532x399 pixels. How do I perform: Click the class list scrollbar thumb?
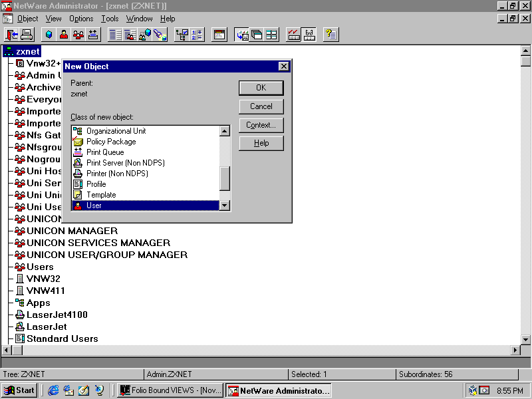[x=225, y=178]
